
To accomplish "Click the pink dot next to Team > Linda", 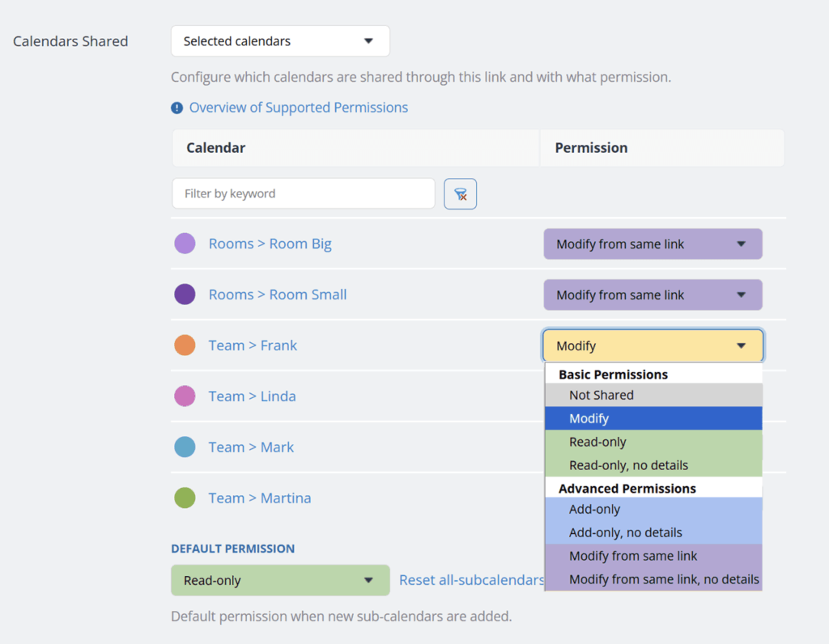I will 185,396.
